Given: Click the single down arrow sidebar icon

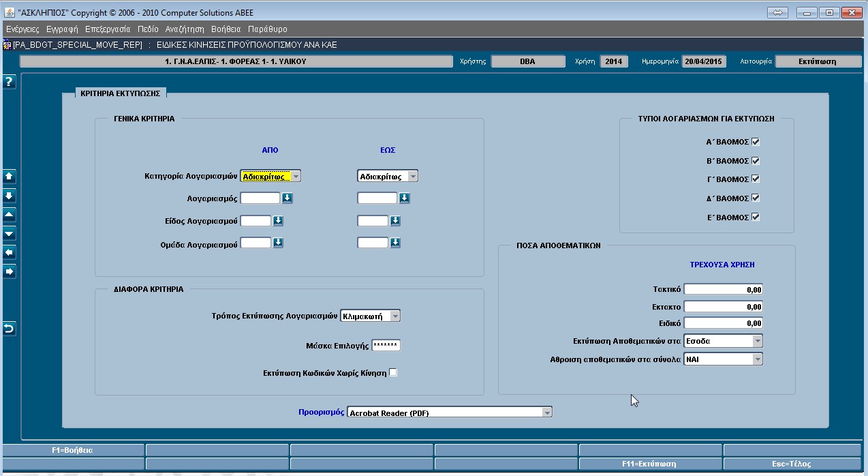Looking at the screenshot, I should tap(9, 233).
